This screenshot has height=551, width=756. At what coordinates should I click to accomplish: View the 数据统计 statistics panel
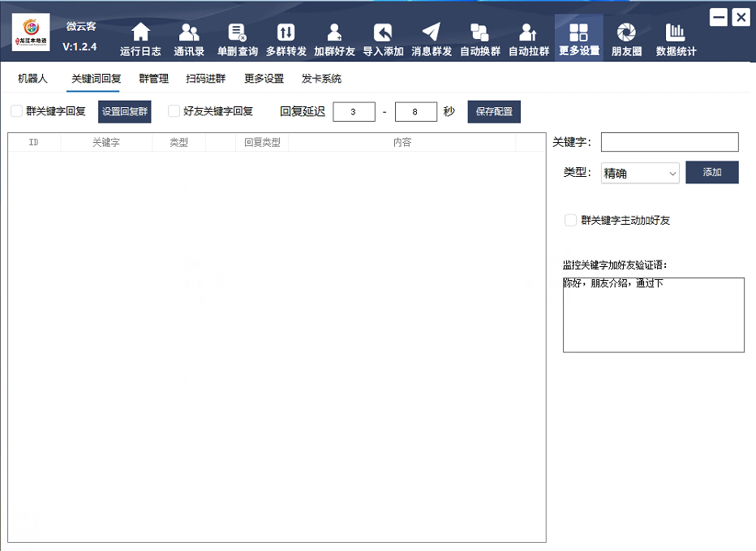(x=676, y=37)
